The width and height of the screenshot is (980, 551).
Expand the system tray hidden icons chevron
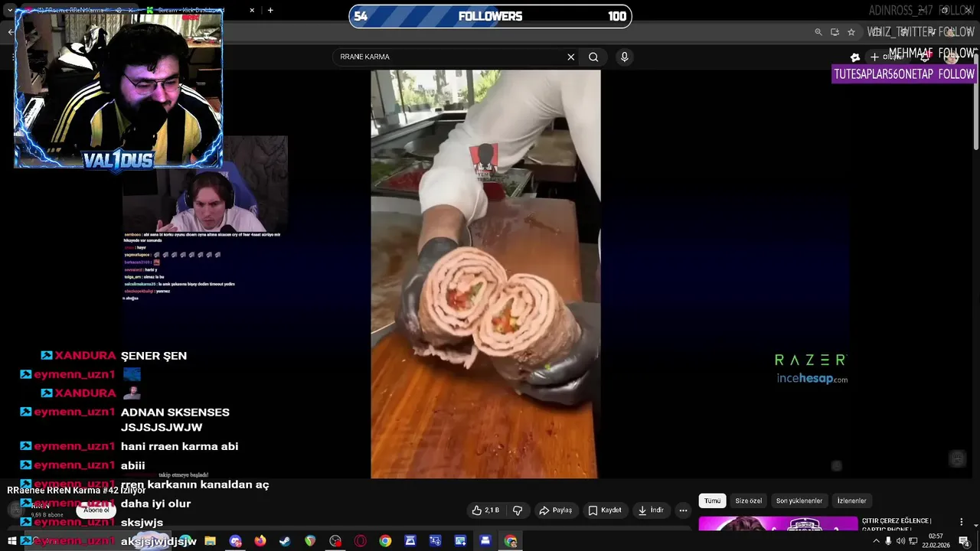(876, 541)
